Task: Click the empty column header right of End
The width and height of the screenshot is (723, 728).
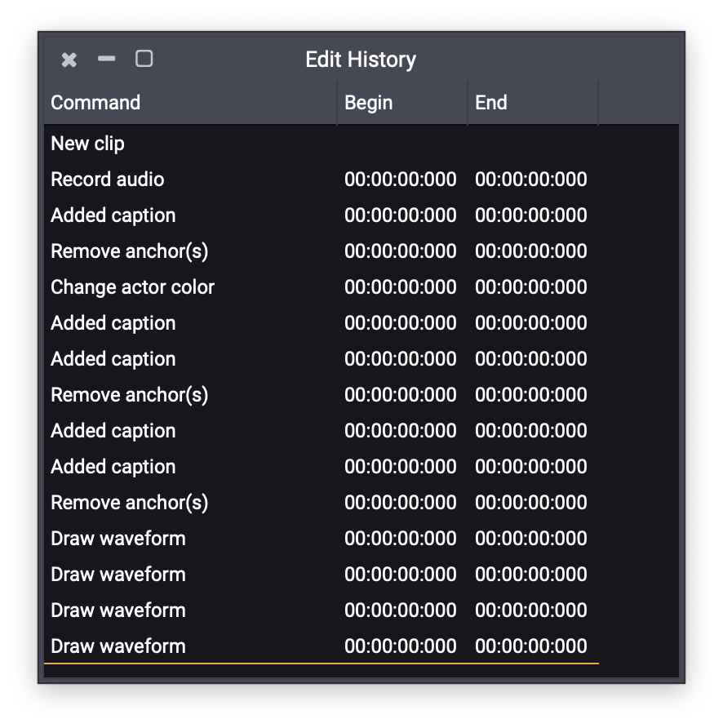Action: [638, 103]
